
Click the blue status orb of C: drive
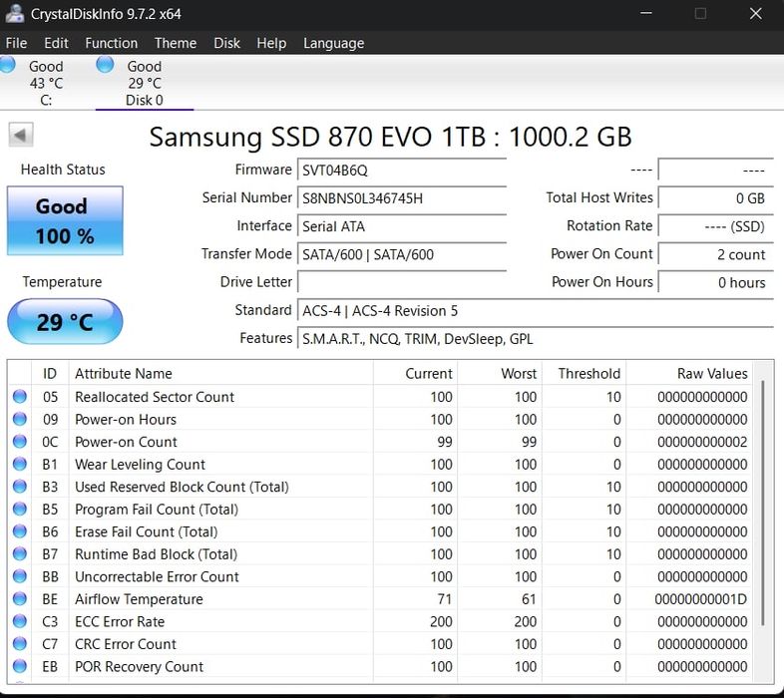pos(7,65)
